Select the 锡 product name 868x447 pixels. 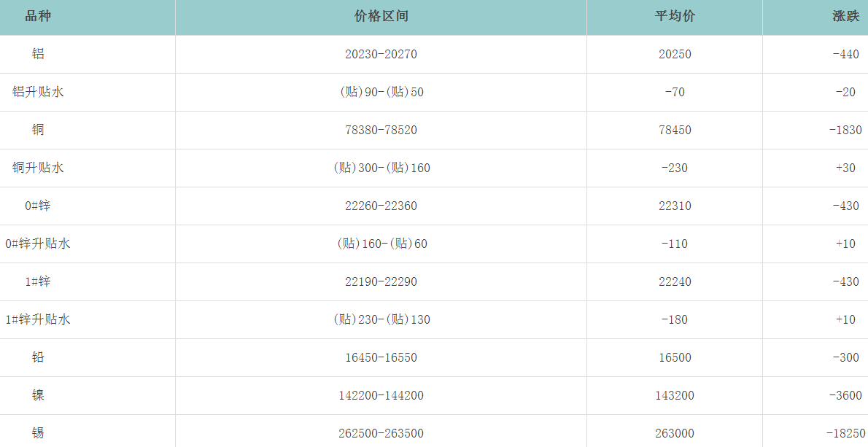point(38,433)
